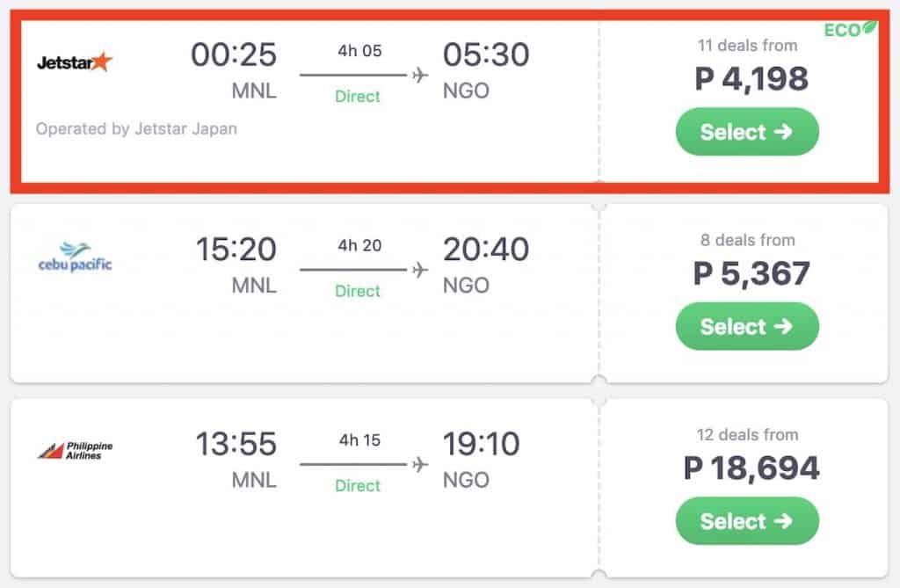Click the Philippine Airlines logo

[76, 450]
